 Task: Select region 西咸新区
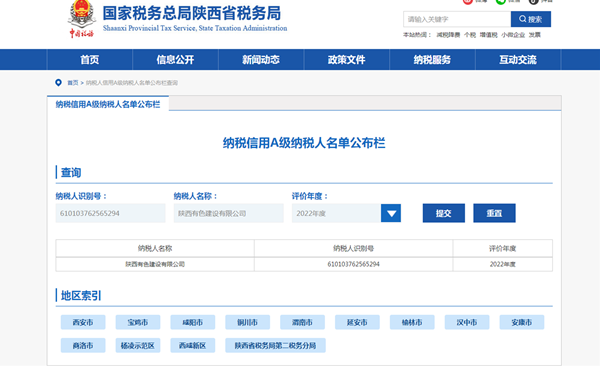[192, 345]
